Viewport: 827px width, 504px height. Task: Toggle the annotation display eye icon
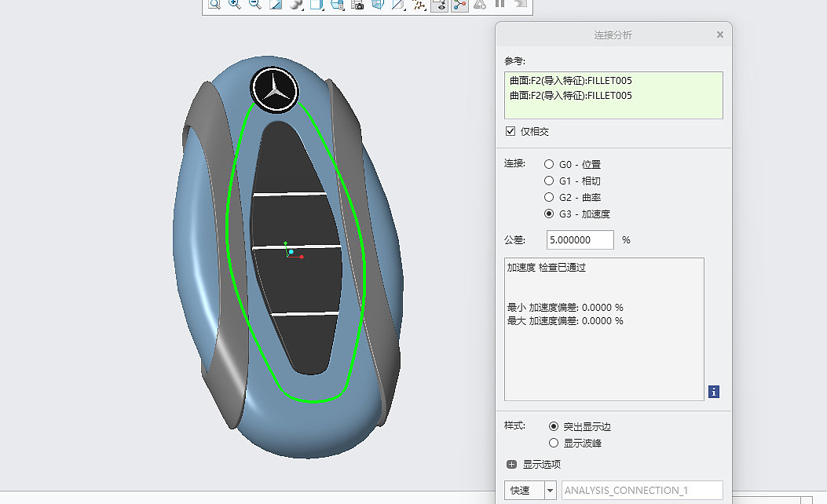click(x=440, y=4)
